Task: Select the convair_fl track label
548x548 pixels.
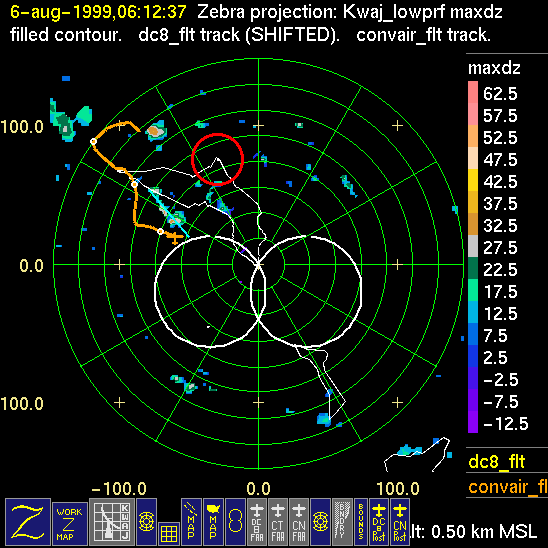Action: (508, 487)
